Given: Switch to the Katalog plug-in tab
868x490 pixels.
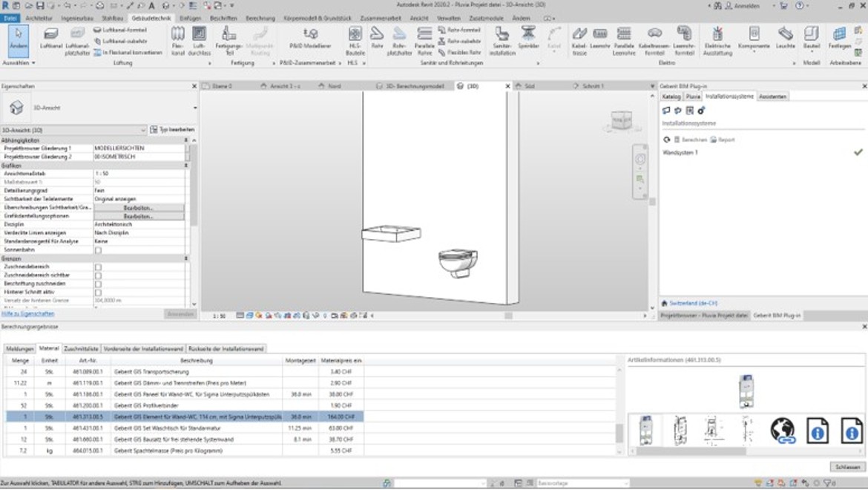Looking at the screenshot, I should 671,97.
